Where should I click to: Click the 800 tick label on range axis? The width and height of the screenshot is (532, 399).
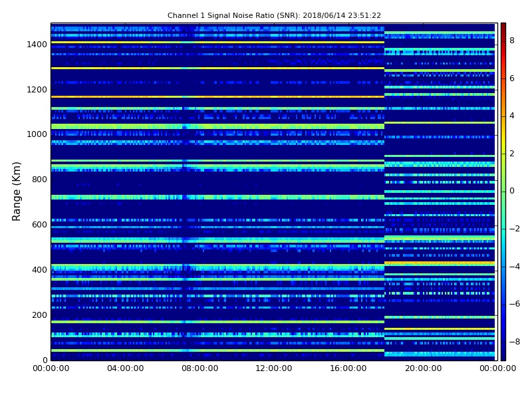tap(39, 180)
